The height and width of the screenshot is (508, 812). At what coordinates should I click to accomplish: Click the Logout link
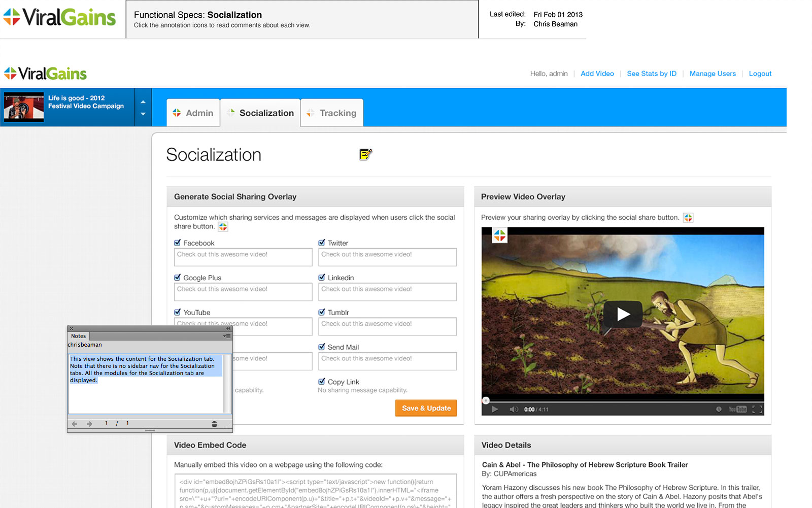click(x=760, y=74)
